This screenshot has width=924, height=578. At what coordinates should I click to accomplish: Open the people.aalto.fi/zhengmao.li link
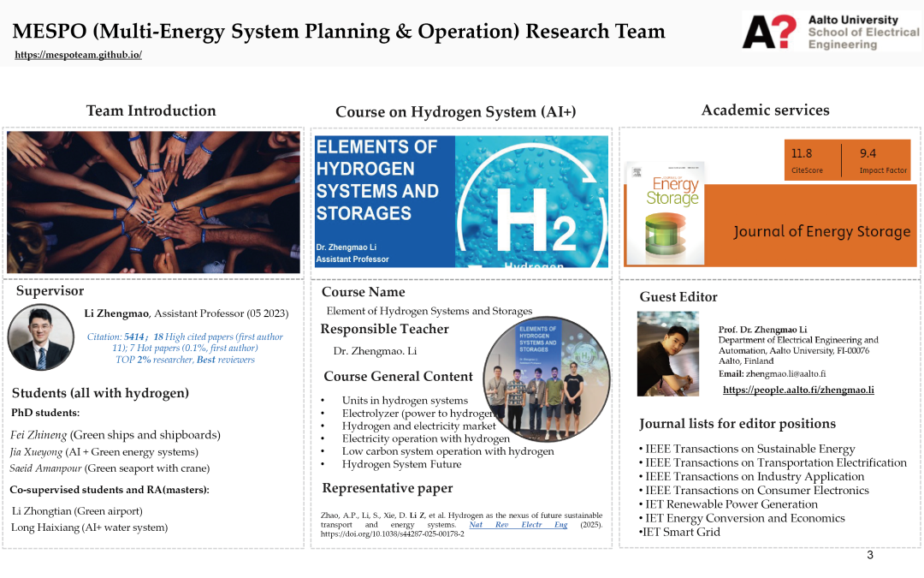point(798,390)
